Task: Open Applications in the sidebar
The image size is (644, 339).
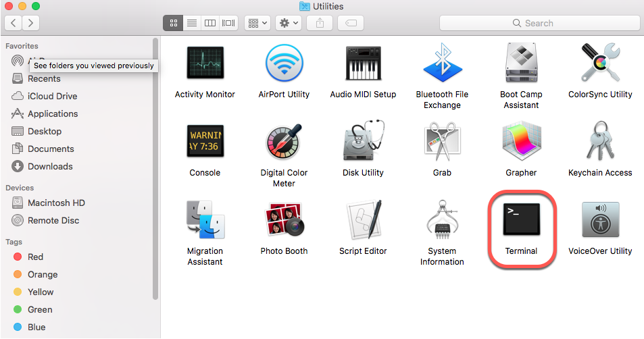Action: click(x=45, y=113)
